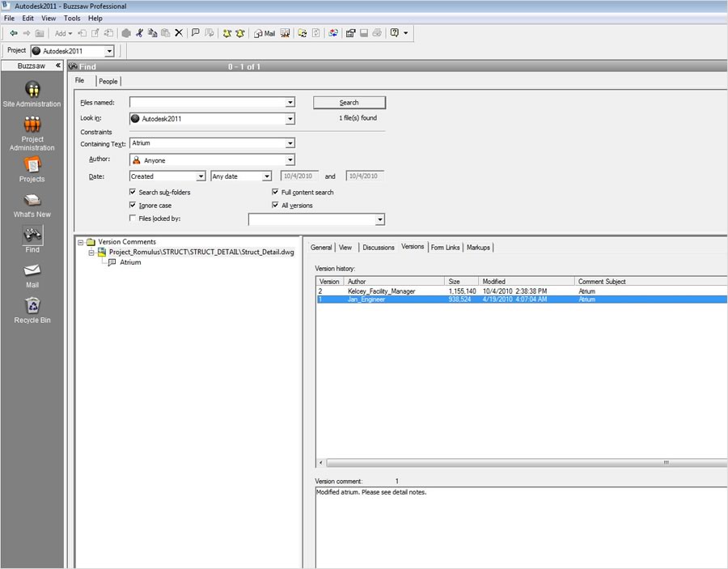Click the Back arrow toolbar icon
This screenshot has height=569, width=728.
[14, 33]
